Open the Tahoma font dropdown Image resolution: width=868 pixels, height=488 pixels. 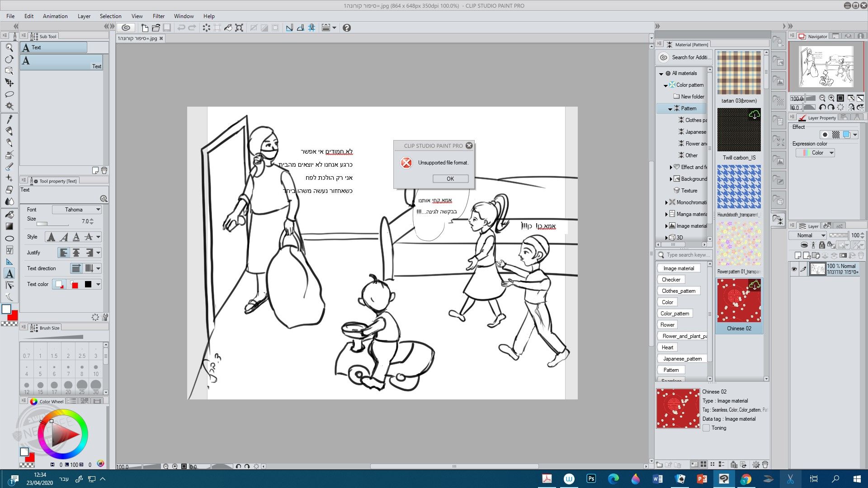point(77,210)
